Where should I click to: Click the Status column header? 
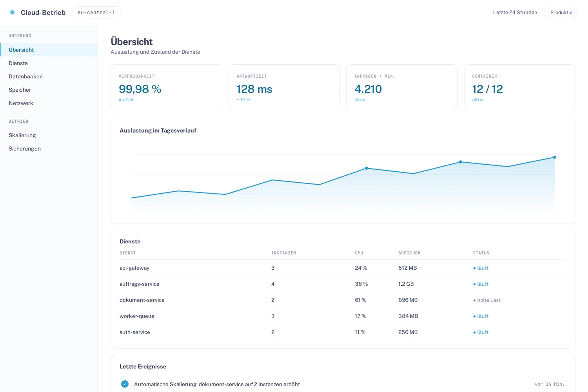point(481,253)
